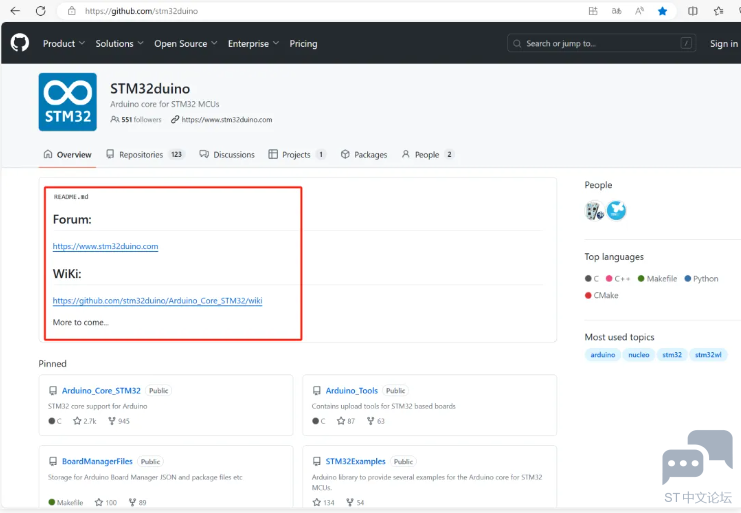View the 100 stars of BoardManagerFiles
The height and width of the screenshot is (513, 741).
(x=106, y=503)
